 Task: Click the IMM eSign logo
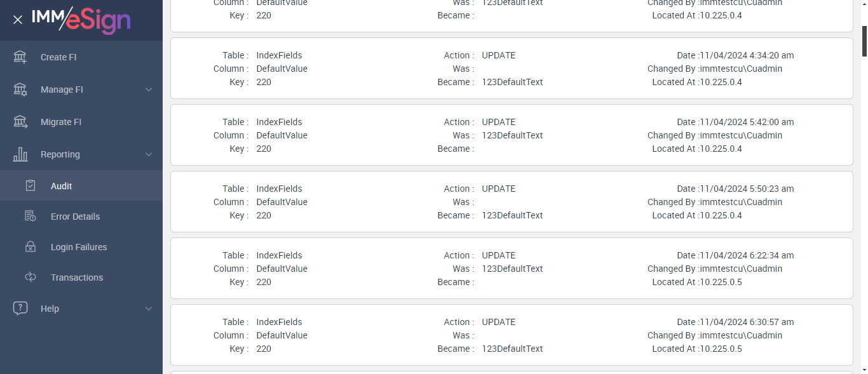point(81,20)
